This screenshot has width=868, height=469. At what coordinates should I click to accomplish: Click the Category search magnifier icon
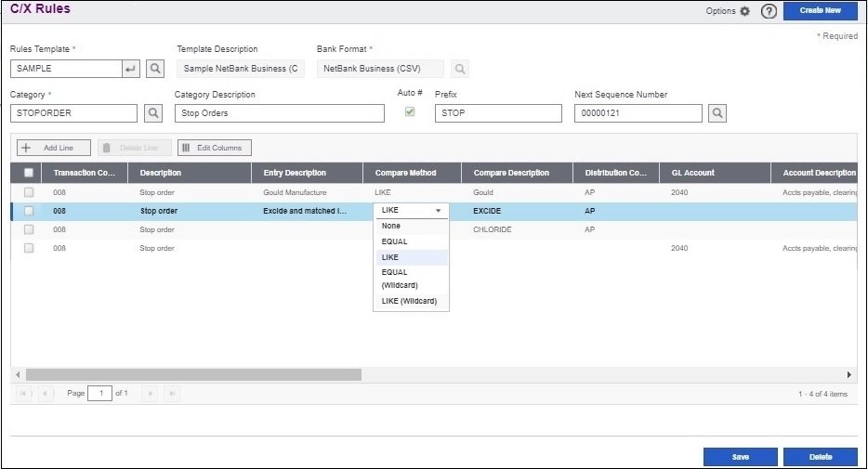tap(154, 113)
